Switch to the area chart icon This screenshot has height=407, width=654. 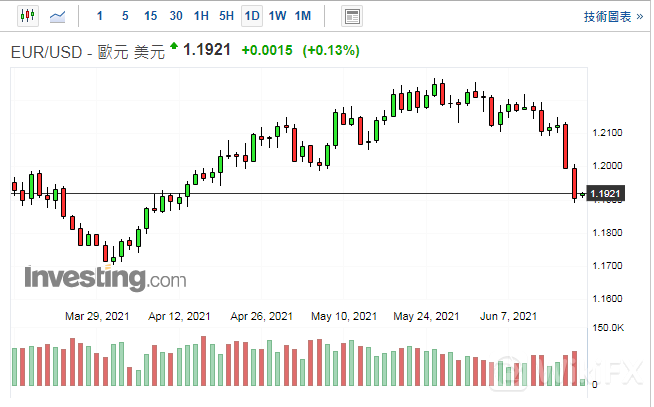click(59, 16)
